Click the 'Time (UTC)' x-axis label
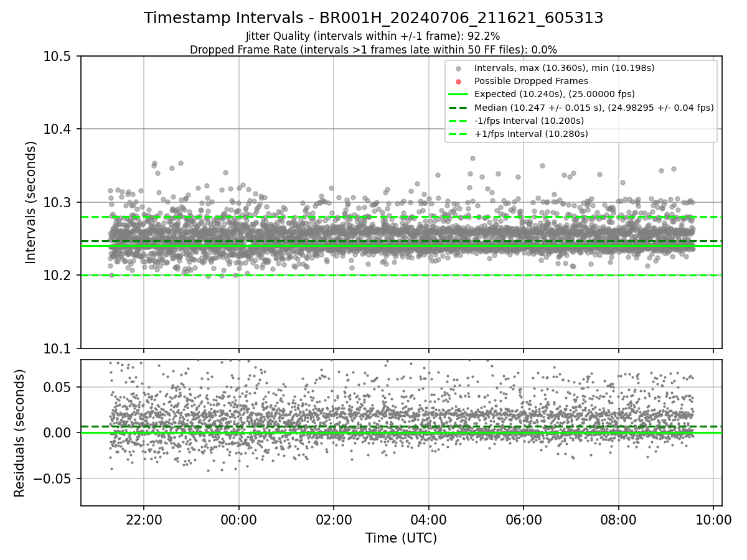The height and width of the screenshot is (560, 747). click(401, 538)
